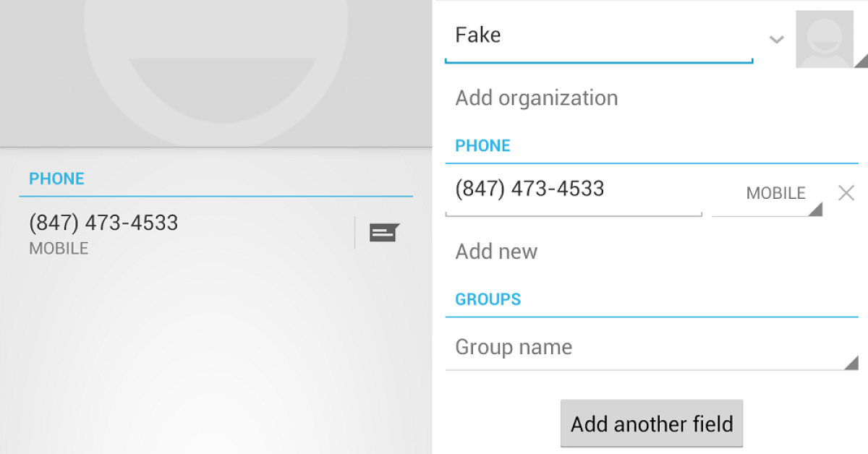868x454 pixels.
Task: Click the divider line left of the message icon
Action: coord(354,232)
